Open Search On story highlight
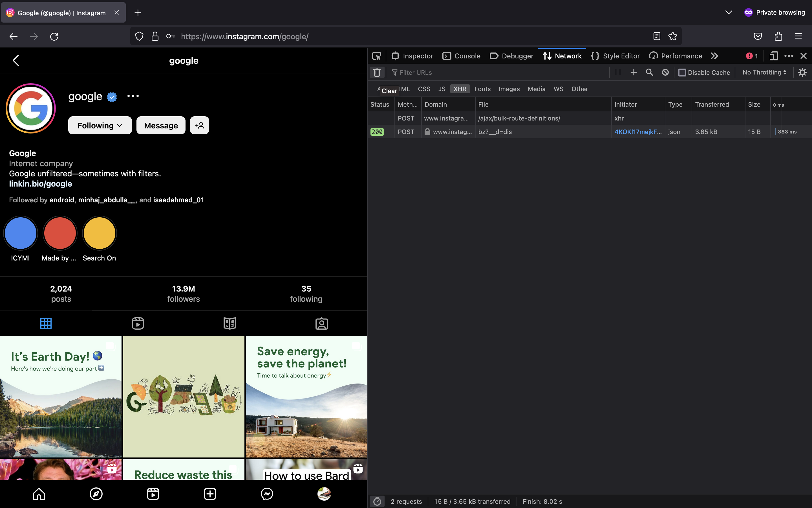This screenshot has height=508, width=812. pos(99,239)
